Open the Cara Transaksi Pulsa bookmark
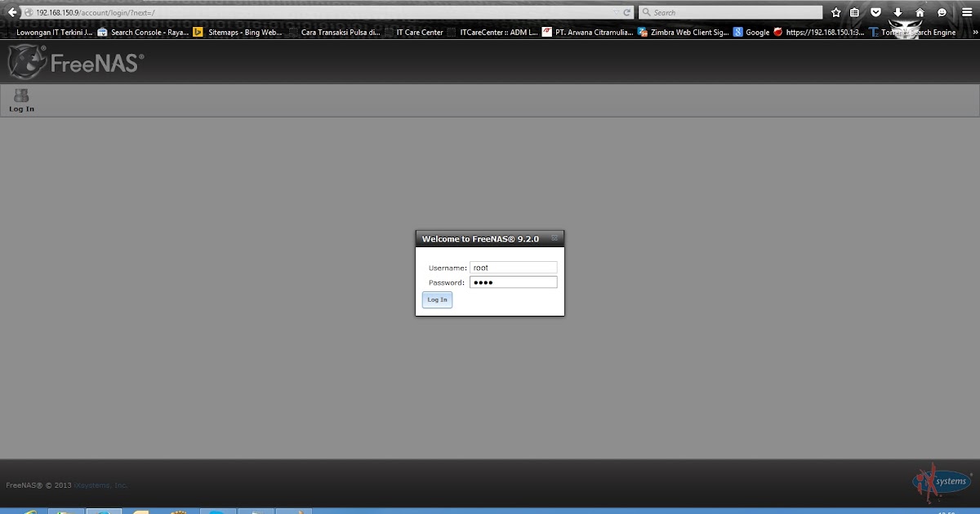 [x=335, y=33]
